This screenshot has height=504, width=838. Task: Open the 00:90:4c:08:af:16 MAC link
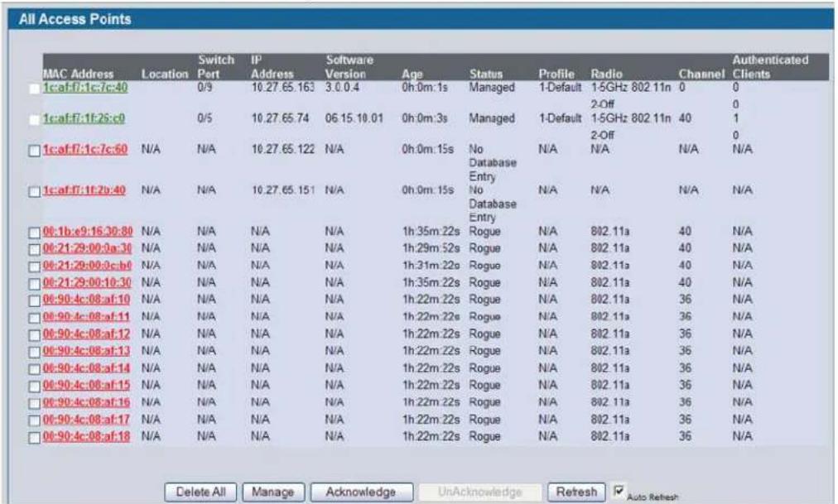pyautogui.click(x=87, y=401)
